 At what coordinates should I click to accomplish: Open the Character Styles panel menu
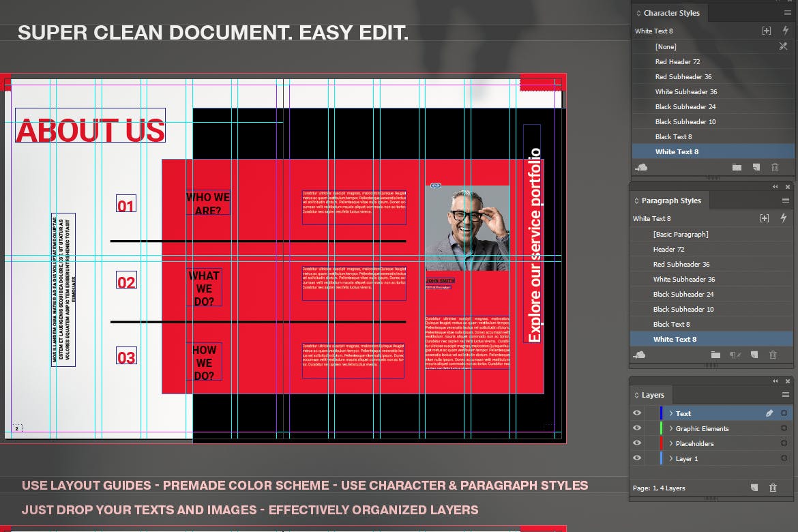787,12
